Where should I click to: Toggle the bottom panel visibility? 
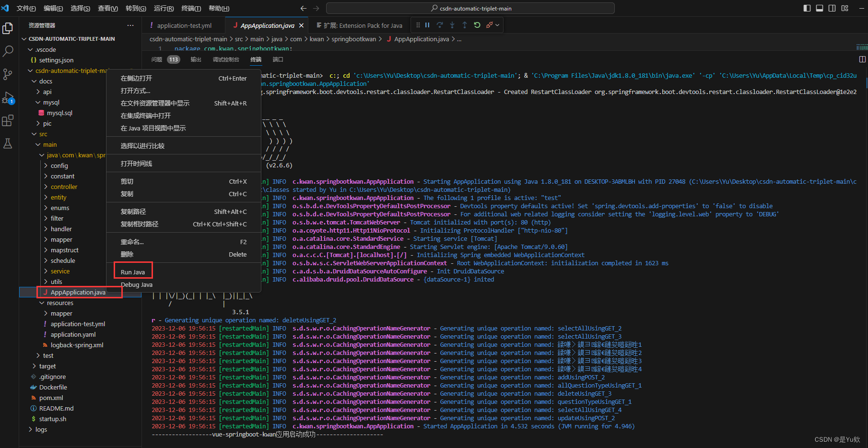point(819,8)
